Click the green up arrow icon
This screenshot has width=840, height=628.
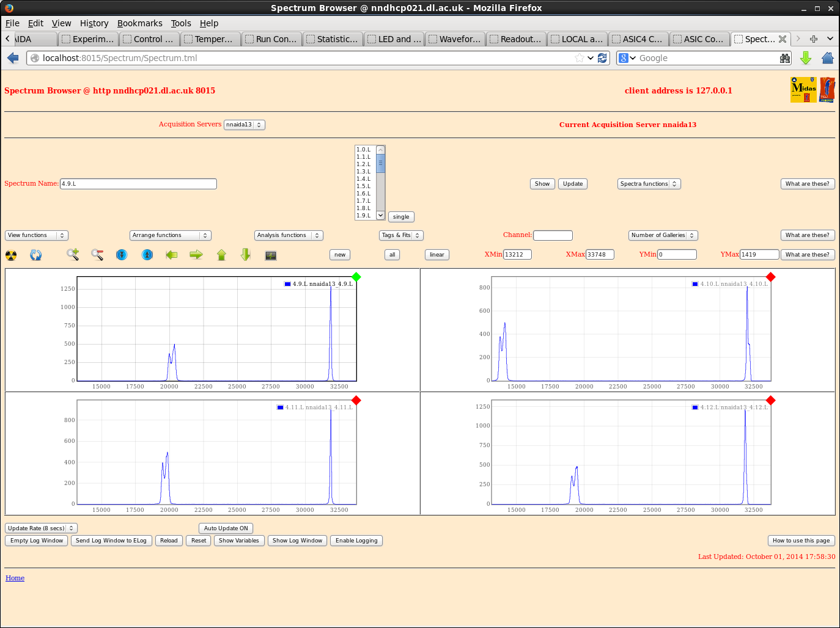(x=221, y=255)
